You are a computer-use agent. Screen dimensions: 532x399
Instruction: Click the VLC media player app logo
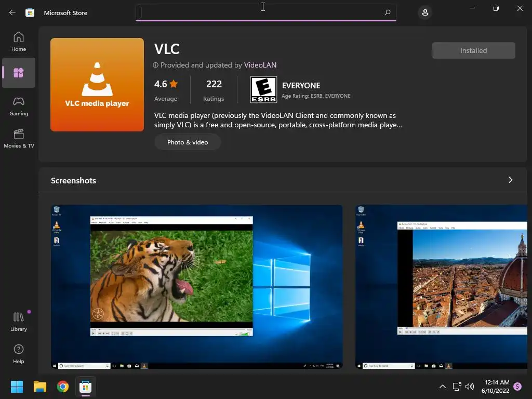coord(97,85)
